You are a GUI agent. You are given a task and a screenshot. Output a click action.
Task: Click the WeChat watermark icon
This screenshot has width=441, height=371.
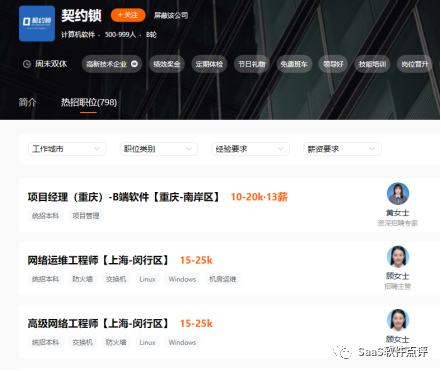tap(342, 352)
